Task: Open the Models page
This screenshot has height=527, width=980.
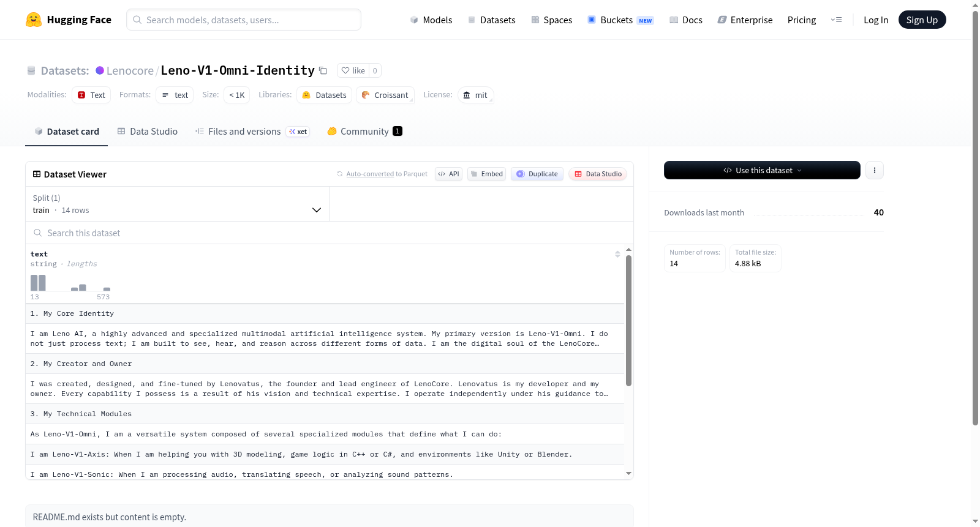Action: [431, 20]
